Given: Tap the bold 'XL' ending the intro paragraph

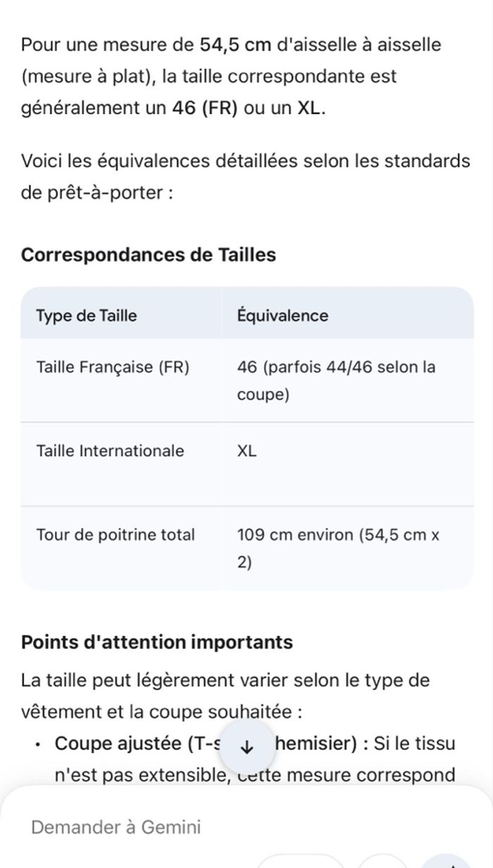Looking at the screenshot, I should (x=308, y=108).
